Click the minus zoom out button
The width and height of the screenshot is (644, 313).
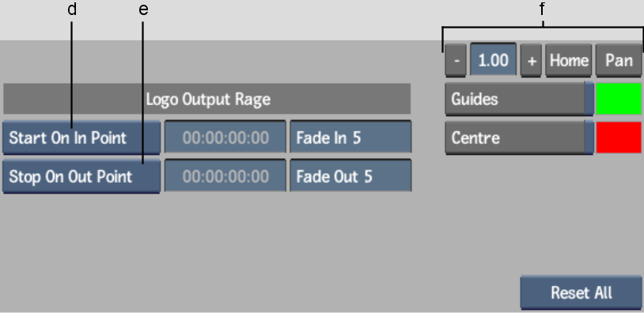[456, 60]
